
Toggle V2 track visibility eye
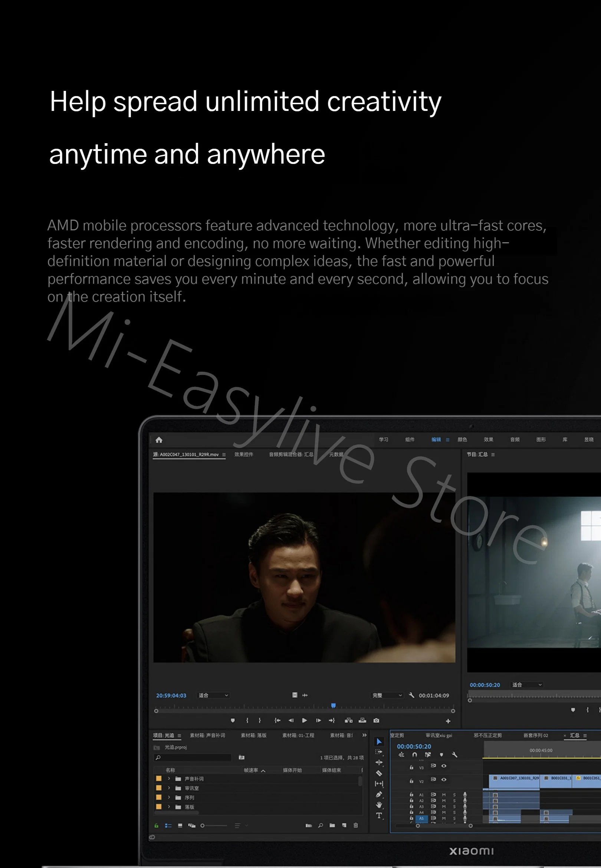(444, 780)
